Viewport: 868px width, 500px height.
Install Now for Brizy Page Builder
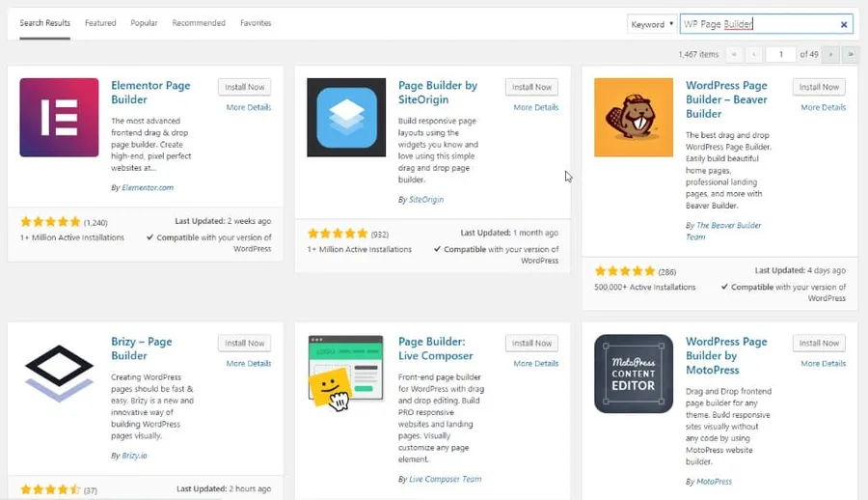245,343
